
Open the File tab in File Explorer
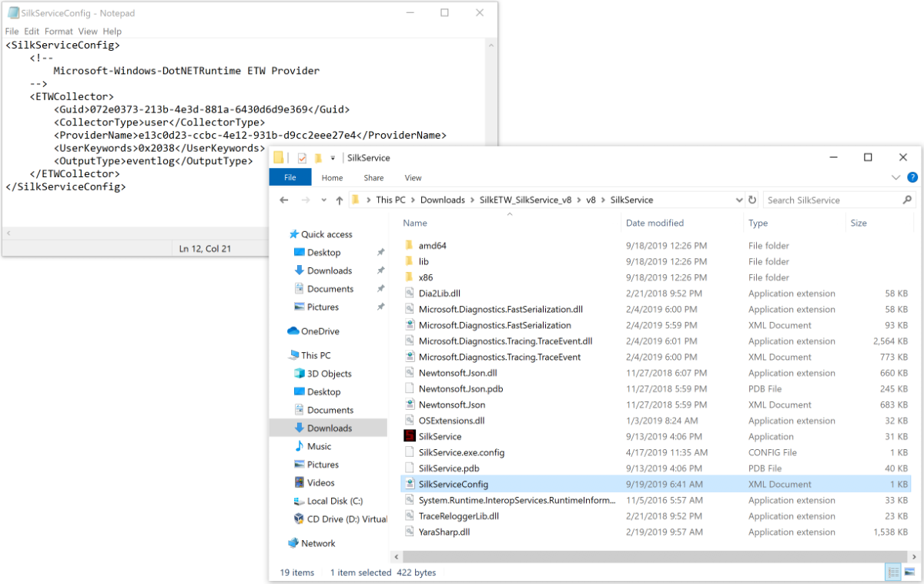tap(290, 177)
